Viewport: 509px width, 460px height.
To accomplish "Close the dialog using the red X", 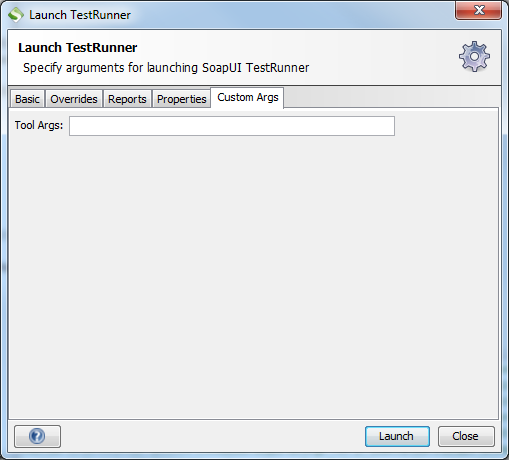I will tap(479, 11).
